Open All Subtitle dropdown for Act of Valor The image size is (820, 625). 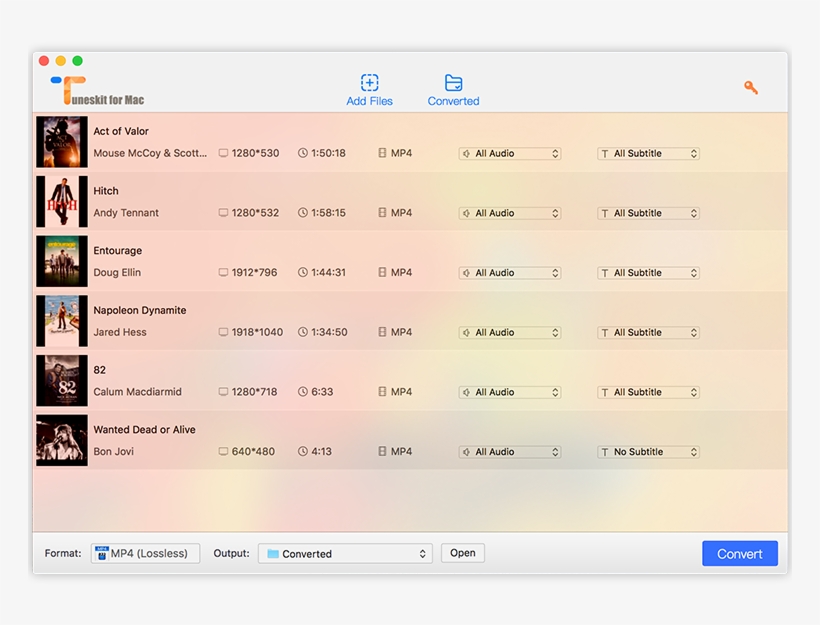[648, 154]
